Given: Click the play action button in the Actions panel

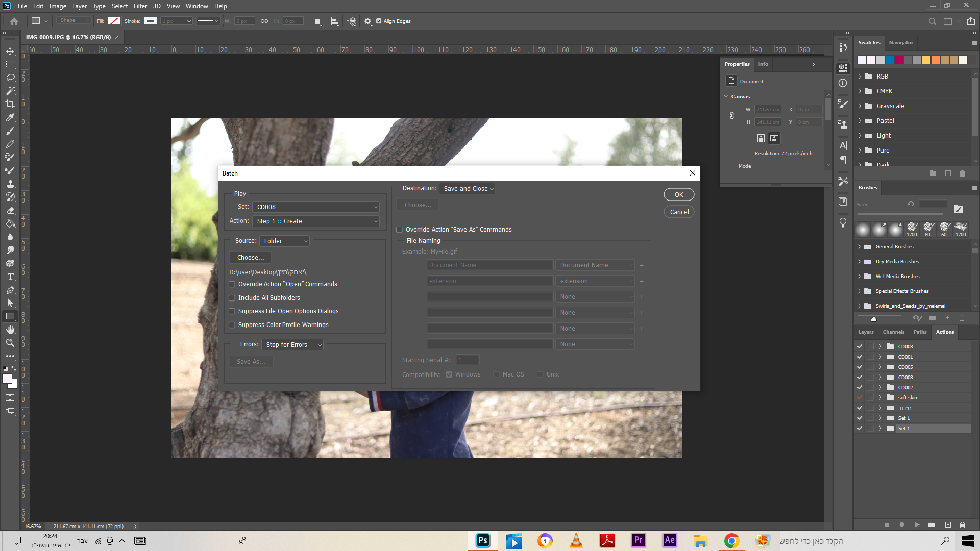Looking at the screenshot, I should click(x=917, y=524).
